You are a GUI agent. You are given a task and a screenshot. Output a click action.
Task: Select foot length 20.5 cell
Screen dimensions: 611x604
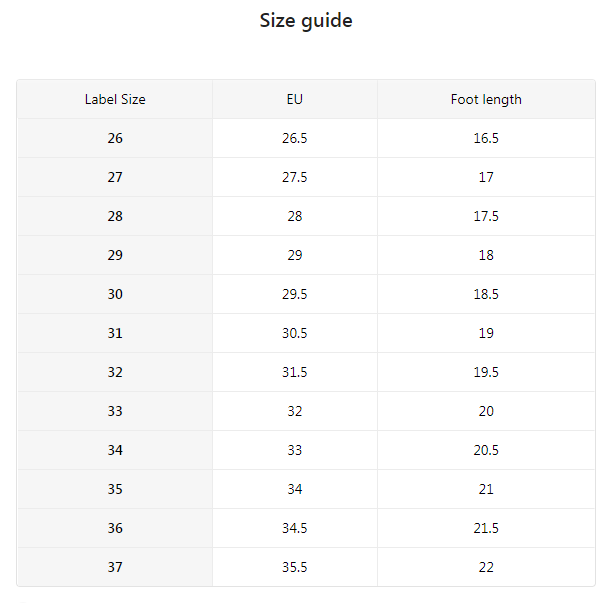486,450
